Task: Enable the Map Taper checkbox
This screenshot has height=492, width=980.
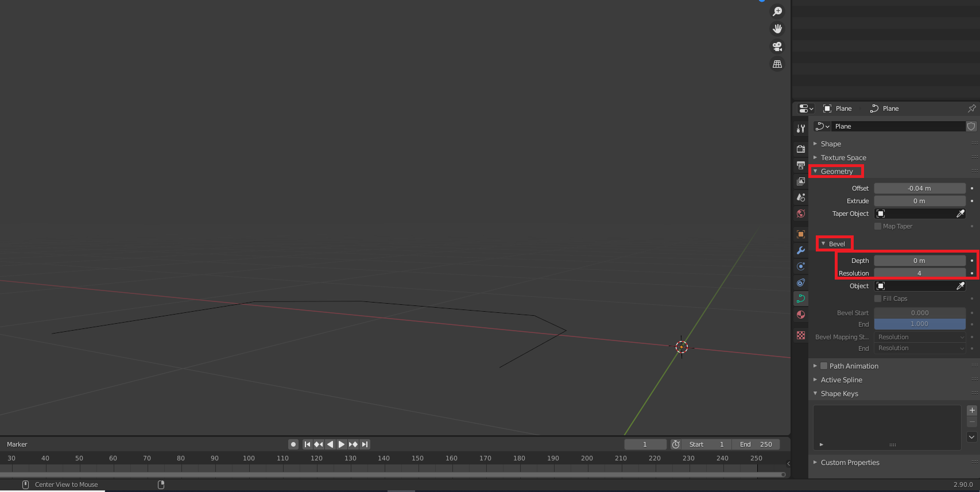Action: (x=878, y=226)
